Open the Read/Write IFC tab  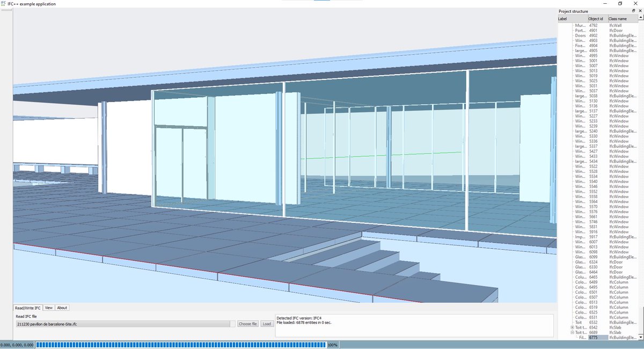[x=28, y=308]
